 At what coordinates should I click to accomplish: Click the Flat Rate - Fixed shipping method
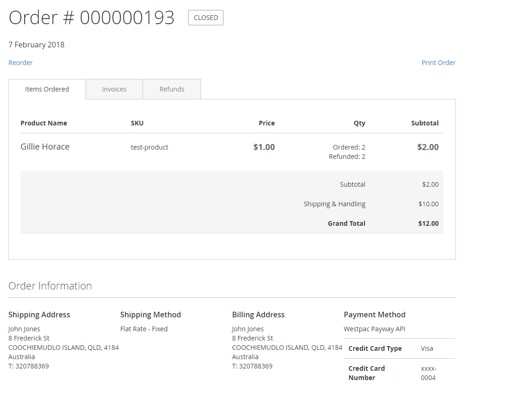point(144,329)
